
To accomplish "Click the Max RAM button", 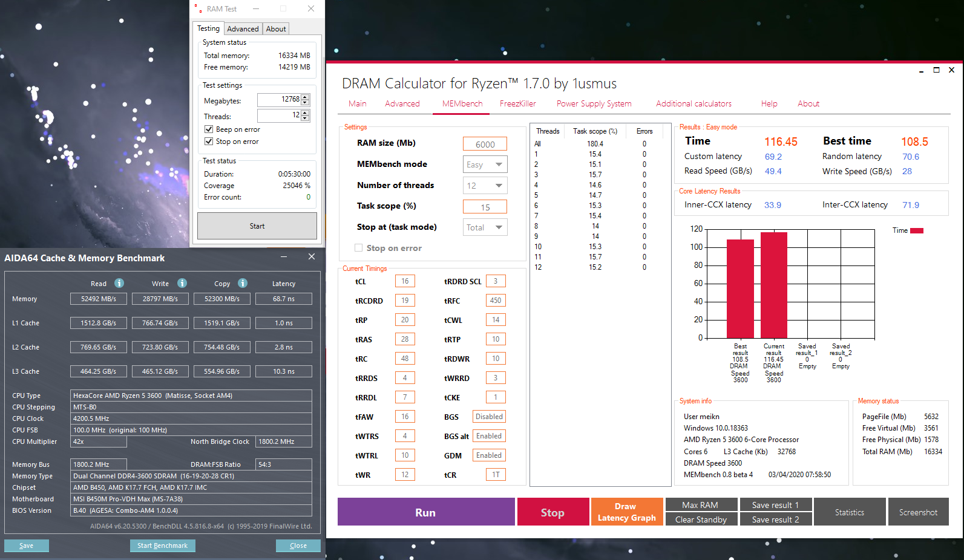I will tap(701, 504).
